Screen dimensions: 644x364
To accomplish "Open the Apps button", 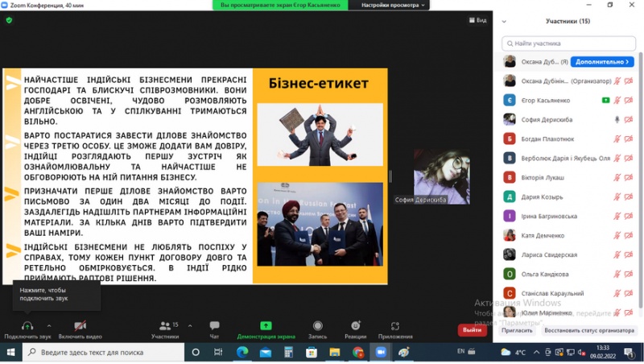I will 395,330.
